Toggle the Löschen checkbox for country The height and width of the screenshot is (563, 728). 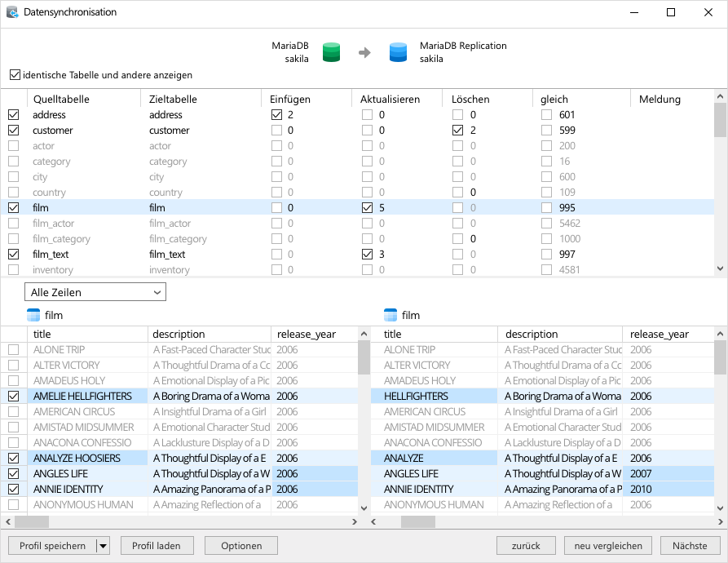tap(458, 193)
